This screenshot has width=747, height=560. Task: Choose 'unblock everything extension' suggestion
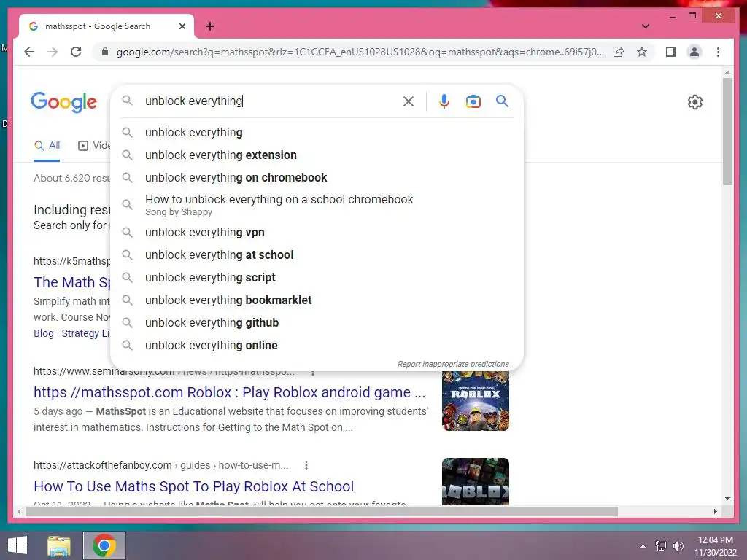317,155
